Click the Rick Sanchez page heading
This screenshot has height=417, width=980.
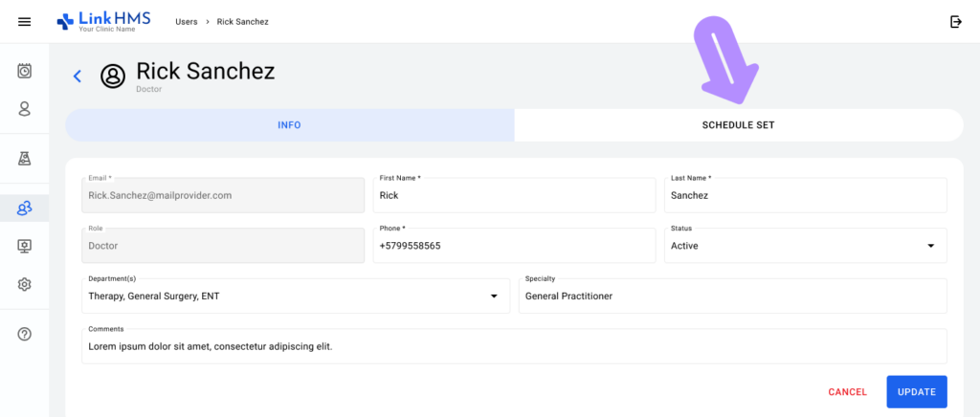point(206,71)
